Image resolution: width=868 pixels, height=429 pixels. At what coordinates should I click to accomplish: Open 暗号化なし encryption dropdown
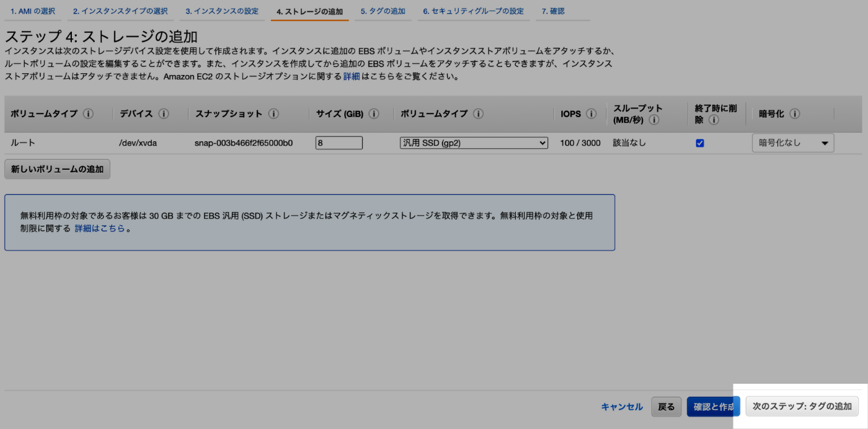793,143
